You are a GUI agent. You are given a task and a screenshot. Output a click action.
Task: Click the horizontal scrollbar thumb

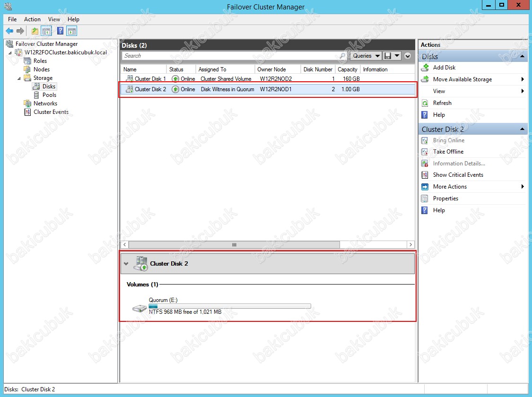pyautogui.click(x=234, y=244)
